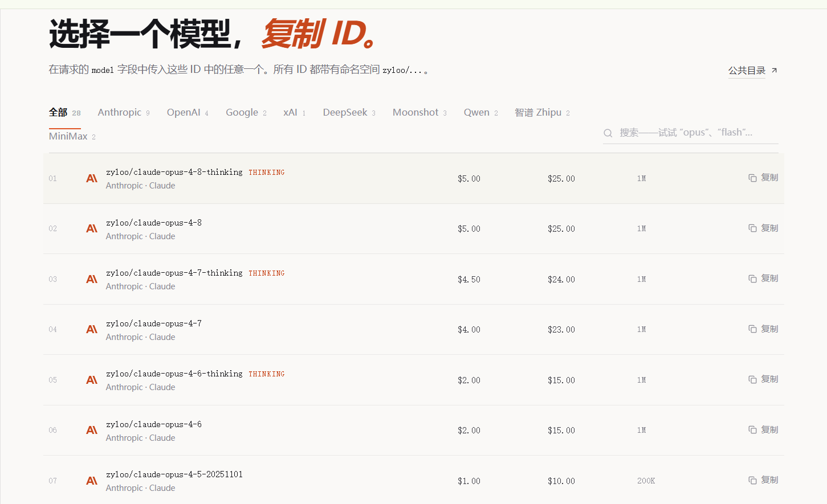Screen dimensions: 827x504
Task: Copy the ID of zyloo/claude-opus-4-7-thinking
Action: (x=763, y=278)
